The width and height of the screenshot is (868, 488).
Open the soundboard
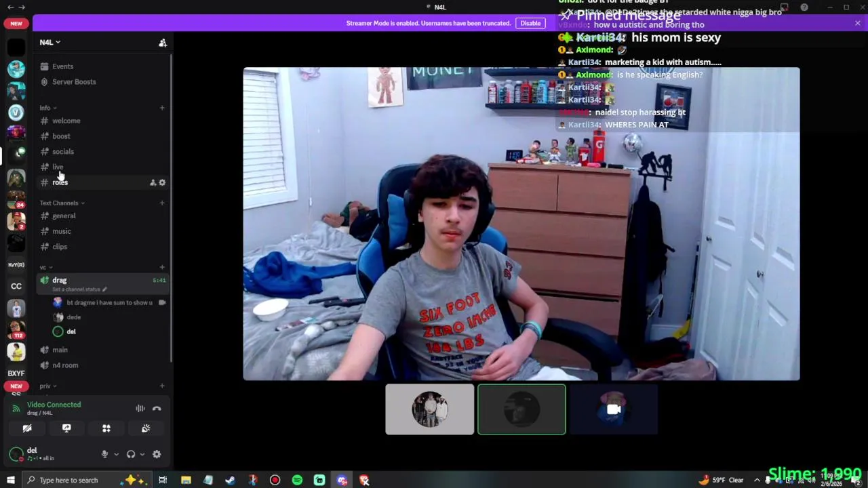[x=146, y=428]
